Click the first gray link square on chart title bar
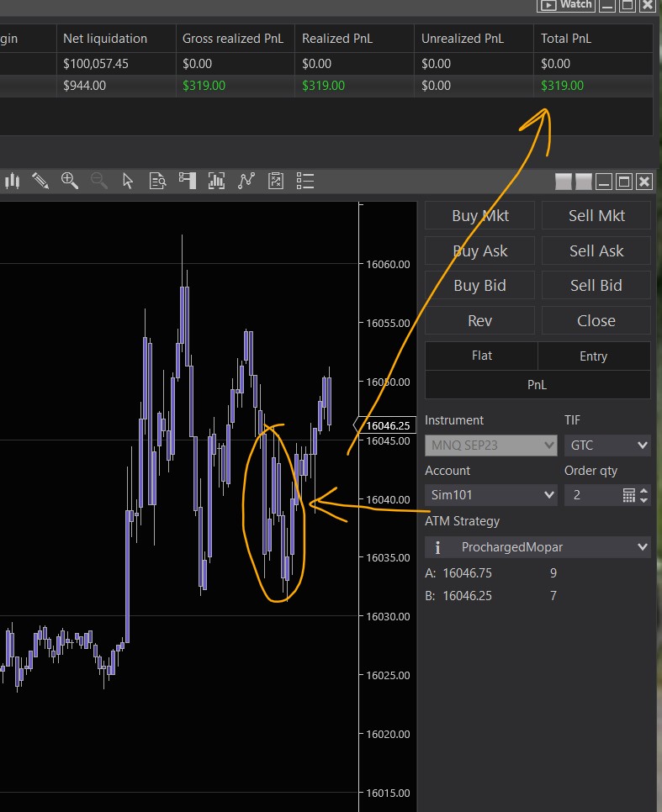662x812 pixels. tap(564, 182)
